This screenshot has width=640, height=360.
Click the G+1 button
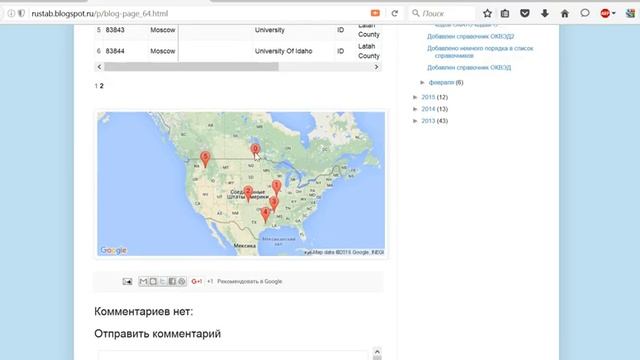[x=197, y=281]
